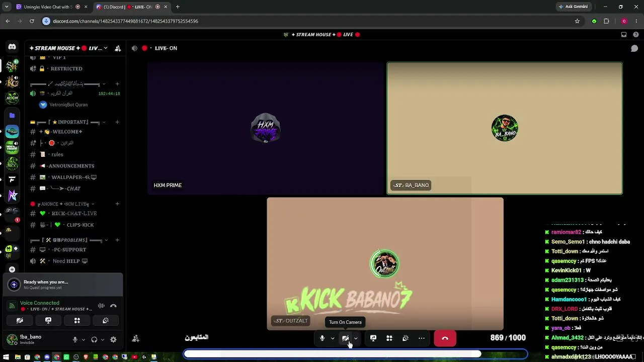644x362 pixels.
Task: Add a channel to the ANONCE NOW LIVE category
Action: [x=117, y=204]
